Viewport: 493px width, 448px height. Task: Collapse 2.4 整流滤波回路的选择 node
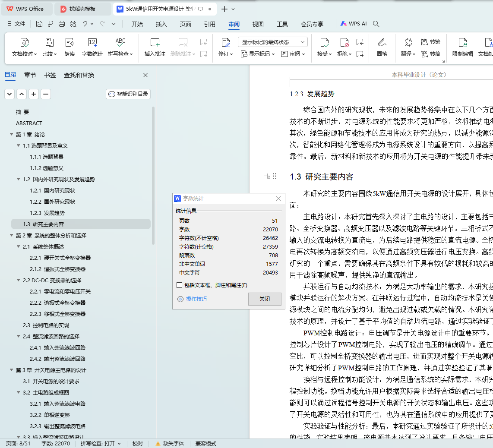pyautogui.click(x=19, y=336)
